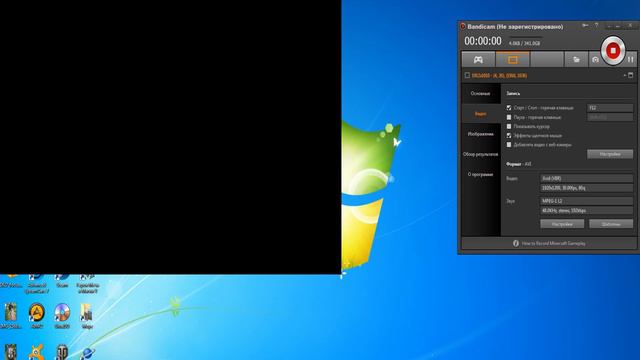Open the output folder icon in Bandicam

[x=576, y=60]
